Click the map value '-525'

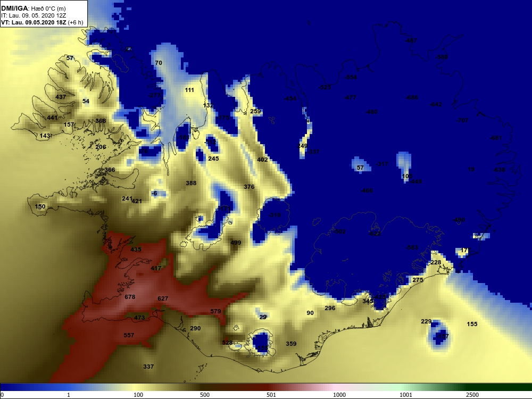click(325, 87)
